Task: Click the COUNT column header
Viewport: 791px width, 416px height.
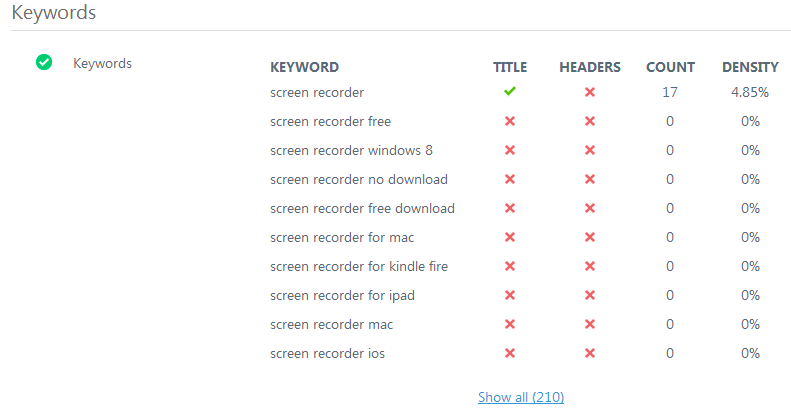Action: pos(670,67)
